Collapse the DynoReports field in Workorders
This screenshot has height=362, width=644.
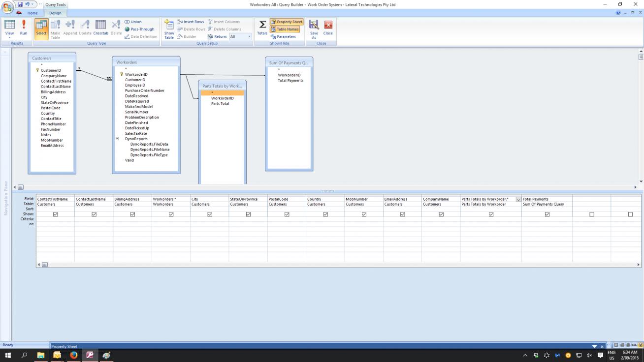(117, 139)
